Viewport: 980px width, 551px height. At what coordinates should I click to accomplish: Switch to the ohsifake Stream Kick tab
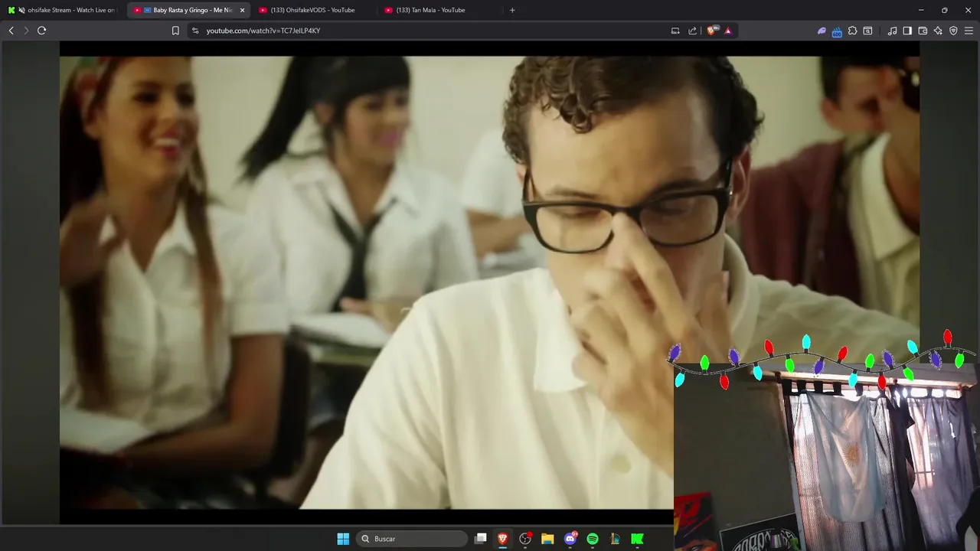click(61, 10)
